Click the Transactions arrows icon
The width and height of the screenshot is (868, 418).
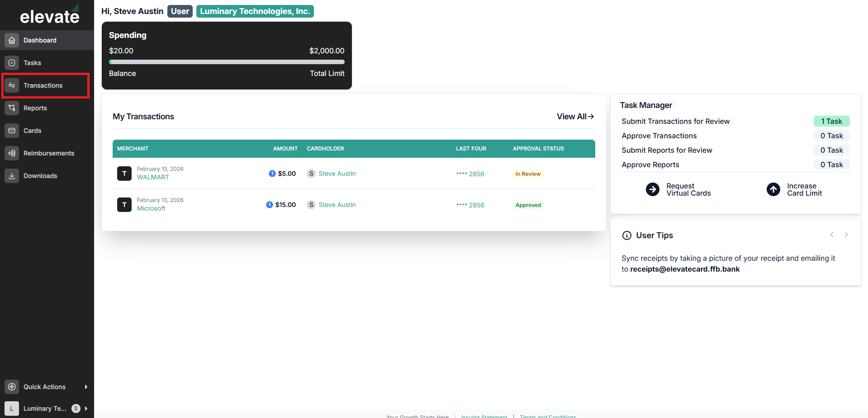[x=12, y=85]
